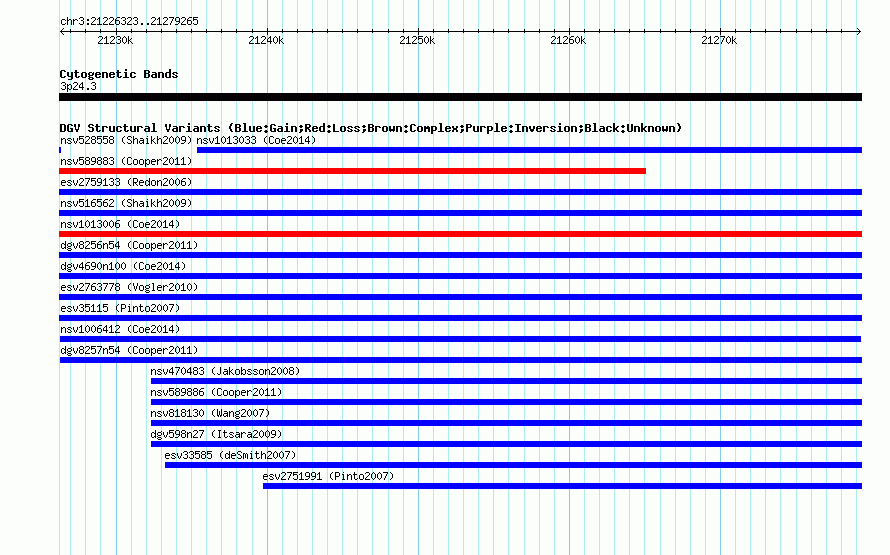Open variant dgv598n27 (Itsara2009) label
The width and height of the screenshot is (890, 555).
[x=216, y=434]
